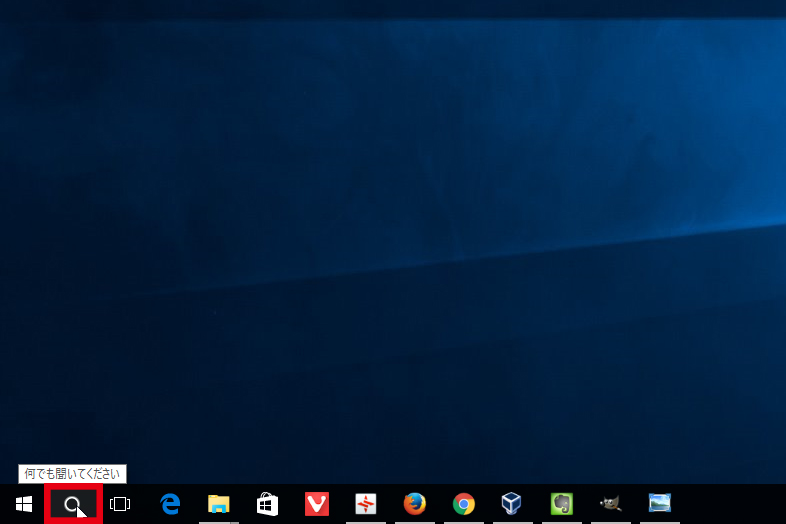Open File Explorer from the taskbar
The image size is (786, 524).
(219, 504)
